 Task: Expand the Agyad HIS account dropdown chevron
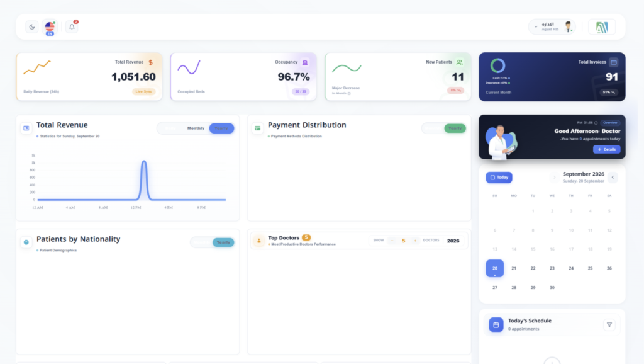(536, 26)
